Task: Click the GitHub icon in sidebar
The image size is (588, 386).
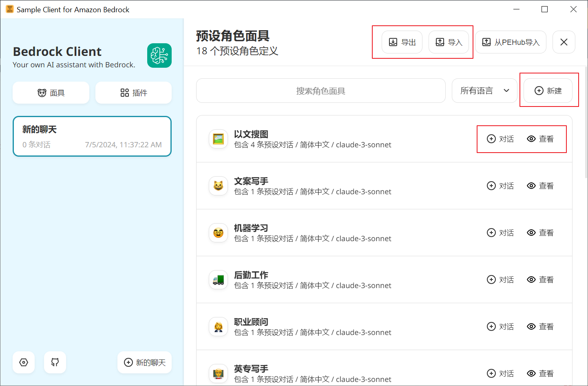Action: point(55,362)
